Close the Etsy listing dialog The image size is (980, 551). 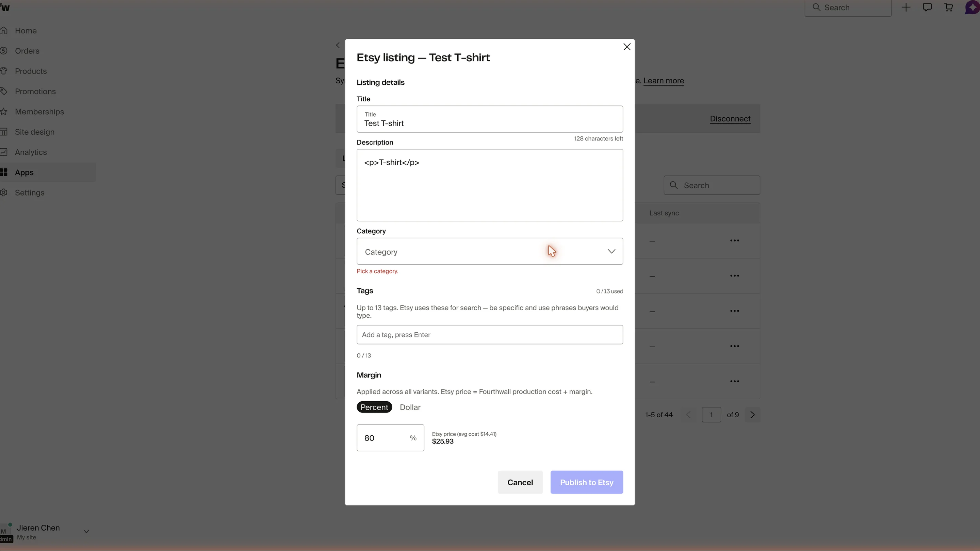626,47
